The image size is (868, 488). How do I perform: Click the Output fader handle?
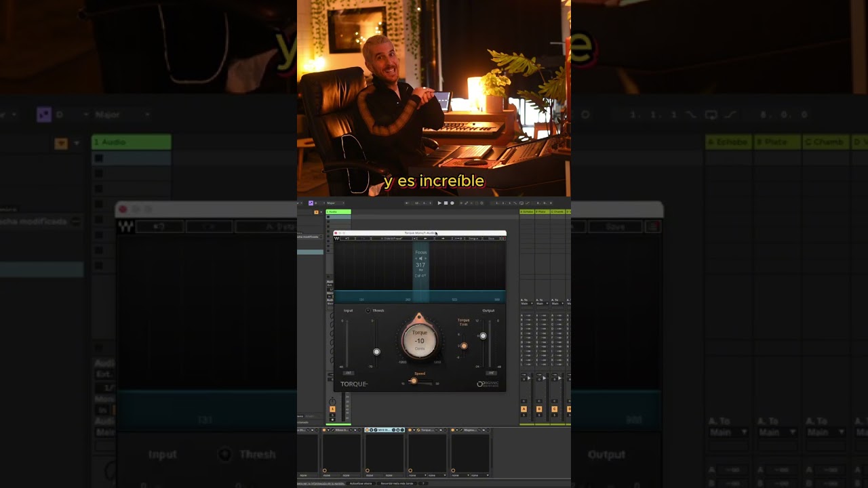pos(483,336)
